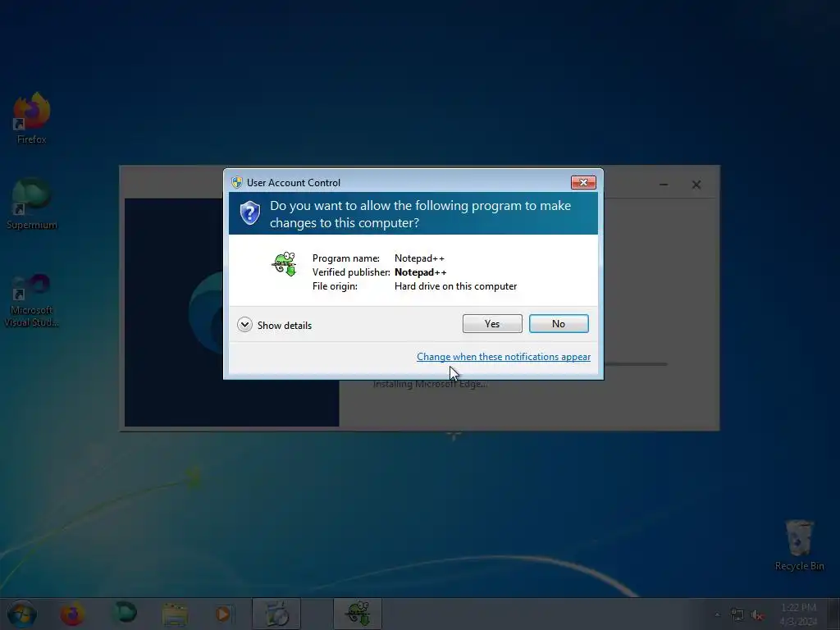The height and width of the screenshot is (630, 840).
Task: Launch Supermium from the taskbar
Action: coord(125,613)
